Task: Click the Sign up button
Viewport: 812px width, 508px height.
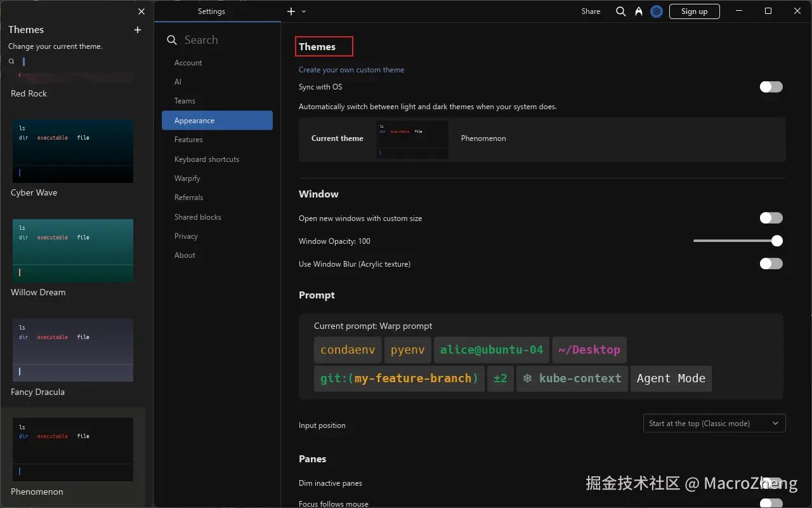Action: 695,11
